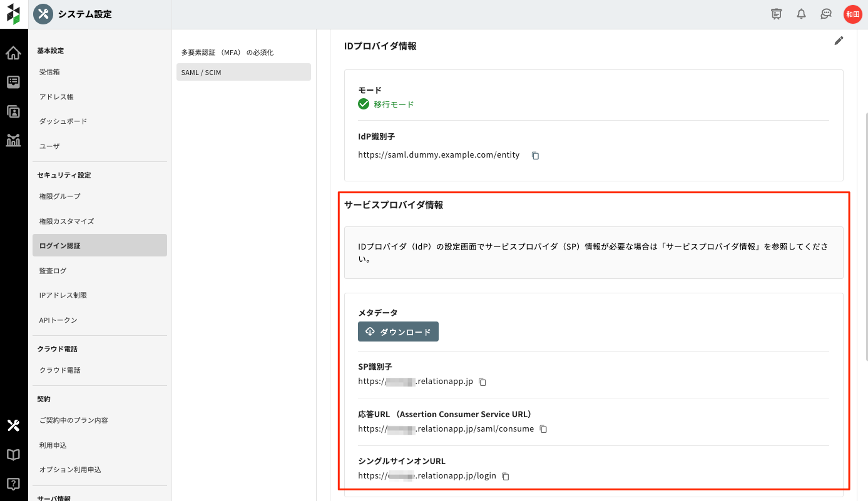Open the chat support icon in header
This screenshot has height=501, width=868.
pyautogui.click(x=826, y=14)
